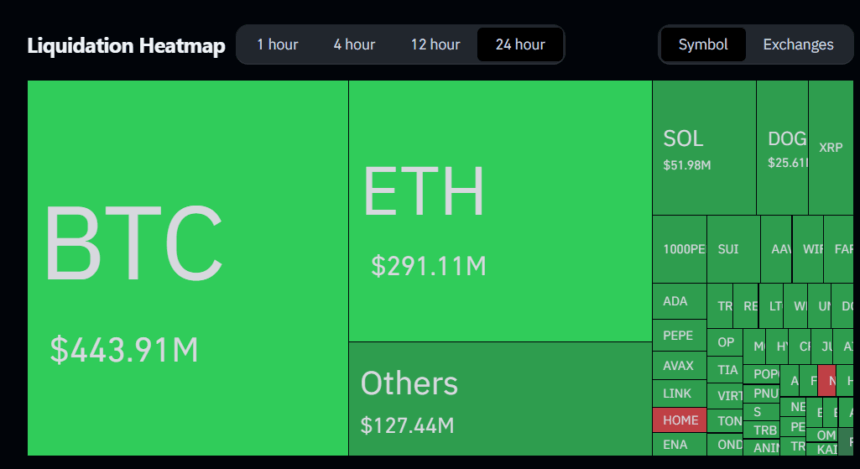Open the ETH $291.11M tile
Viewport: 860px width, 469px height.
[x=500, y=211]
